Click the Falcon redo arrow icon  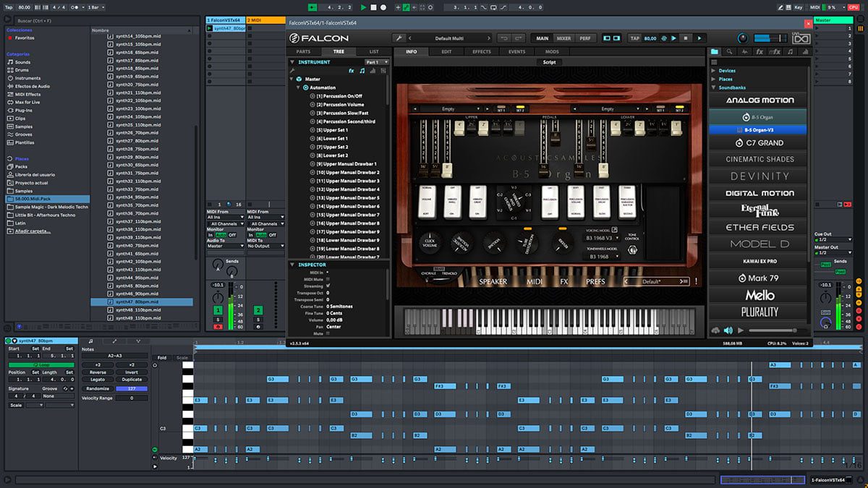[x=519, y=38]
